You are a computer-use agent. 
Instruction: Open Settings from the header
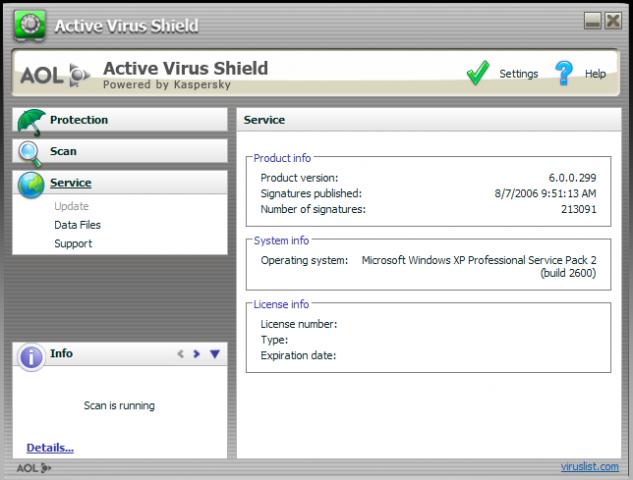tap(519, 74)
